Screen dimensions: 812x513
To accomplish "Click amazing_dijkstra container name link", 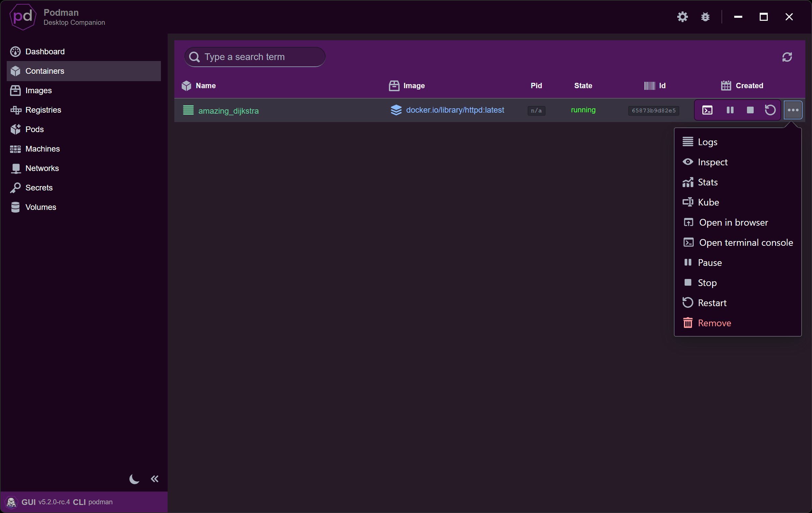I will (x=228, y=111).
